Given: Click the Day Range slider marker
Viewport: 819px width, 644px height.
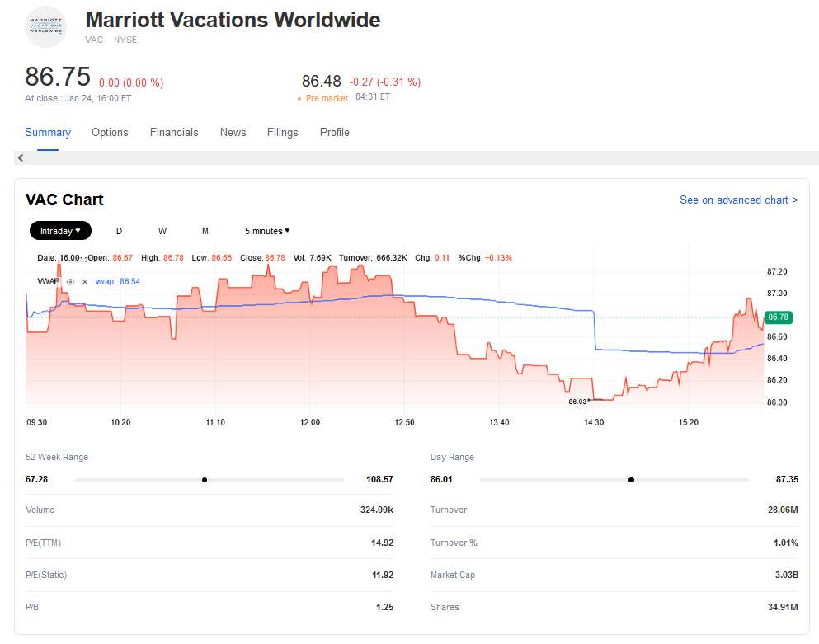Looking at the screenshot, I should [631, 479].
